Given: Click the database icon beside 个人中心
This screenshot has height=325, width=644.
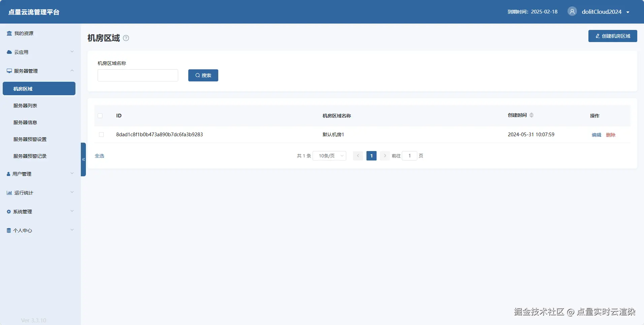Looking at the screenshot, I should [x=9, y=230].
